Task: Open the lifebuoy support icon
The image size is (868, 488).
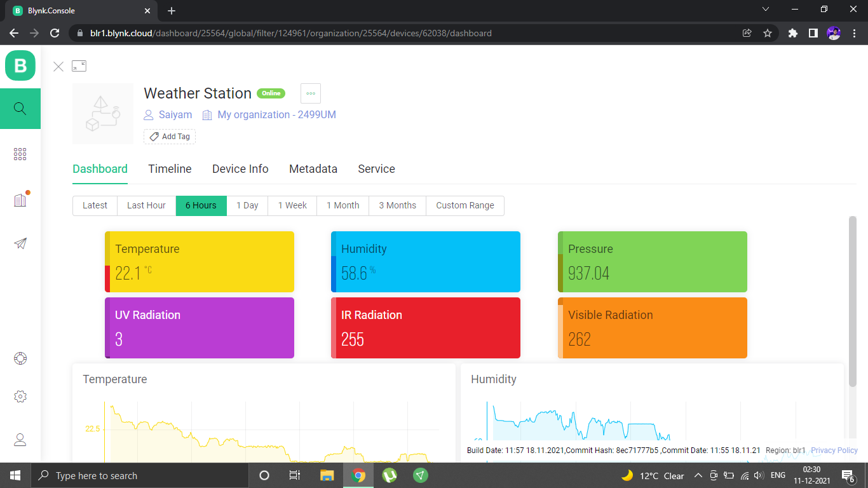Action: click(20, 358)
